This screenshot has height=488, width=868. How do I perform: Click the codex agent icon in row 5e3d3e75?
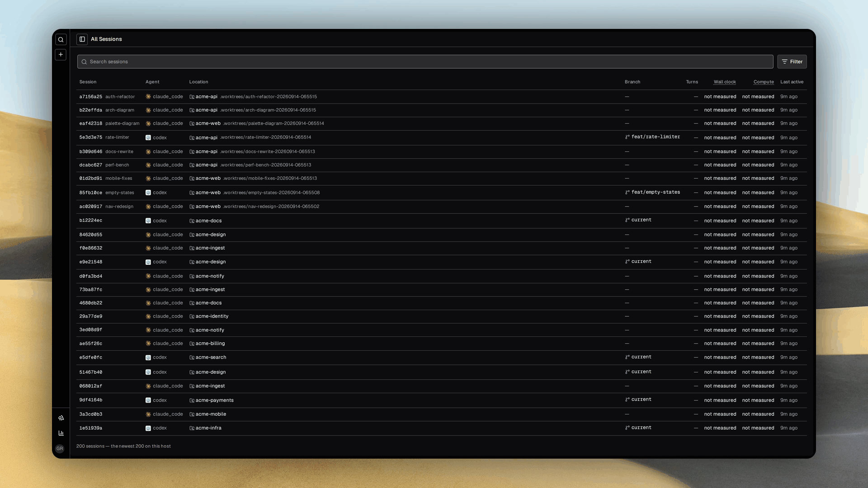point(148,138)
